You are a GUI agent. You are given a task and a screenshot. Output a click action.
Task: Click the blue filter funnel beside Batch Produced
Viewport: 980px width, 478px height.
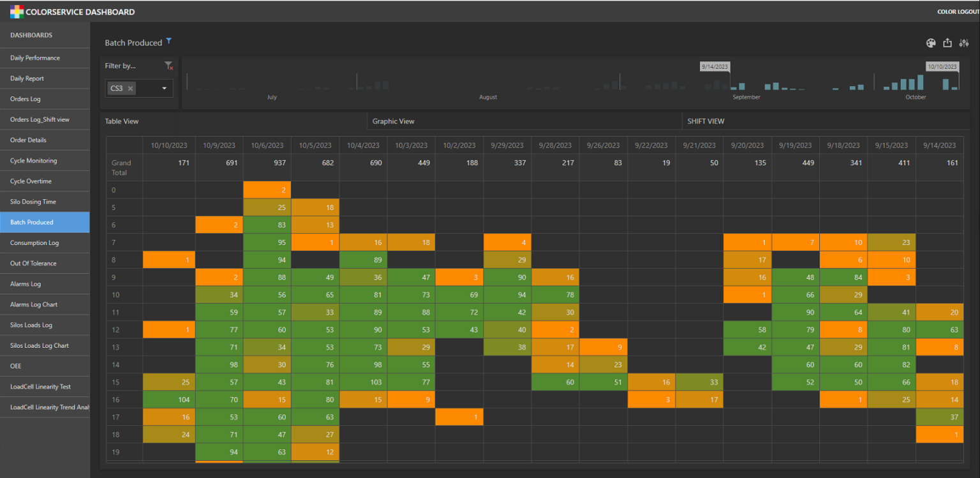coord(168,40)
